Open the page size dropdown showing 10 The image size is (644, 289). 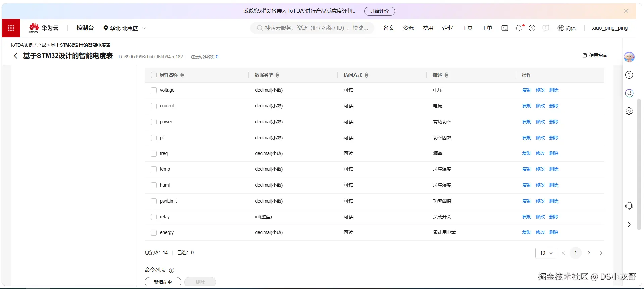tap(546, 253)
